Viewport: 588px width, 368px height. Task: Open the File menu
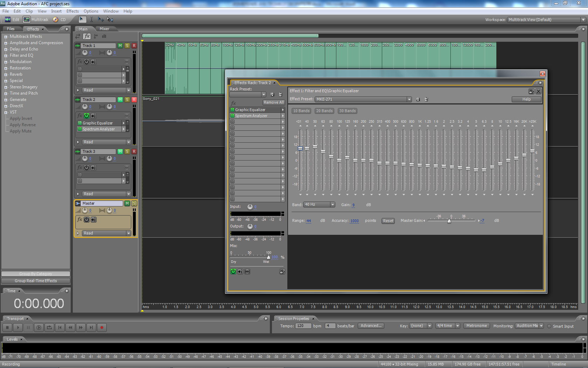pos(6,11)
